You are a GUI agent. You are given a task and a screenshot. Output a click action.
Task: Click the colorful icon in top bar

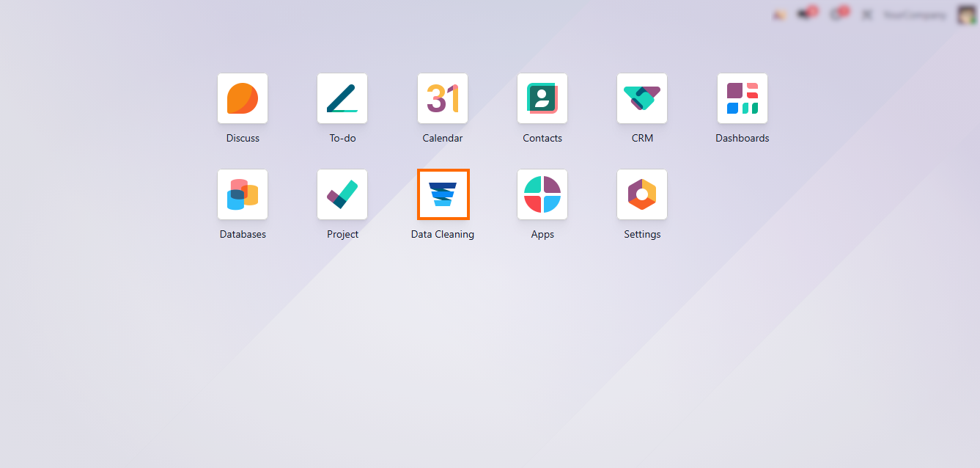click(x=778, y=15)
